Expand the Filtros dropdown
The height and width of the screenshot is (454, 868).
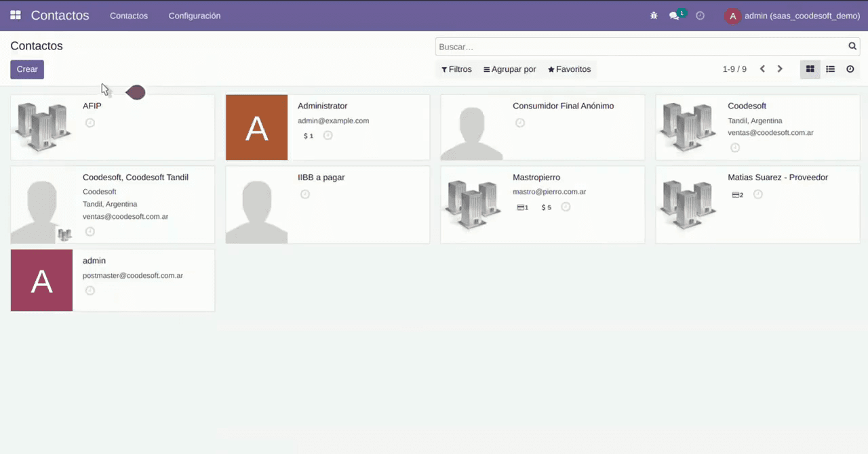pos(456,69)
